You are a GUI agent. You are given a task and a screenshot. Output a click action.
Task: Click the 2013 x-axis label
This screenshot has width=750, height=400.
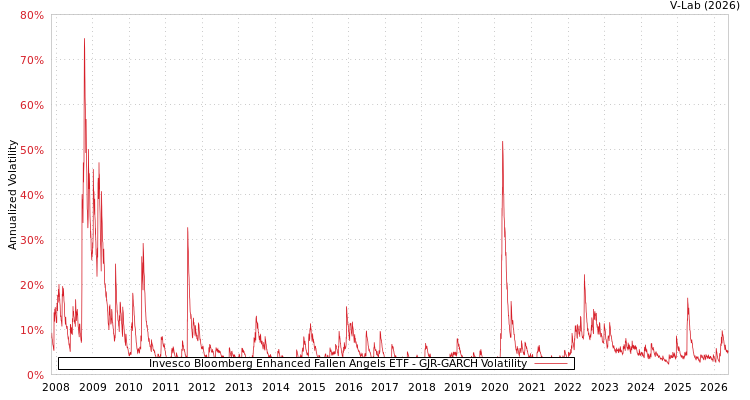point(239,387)
